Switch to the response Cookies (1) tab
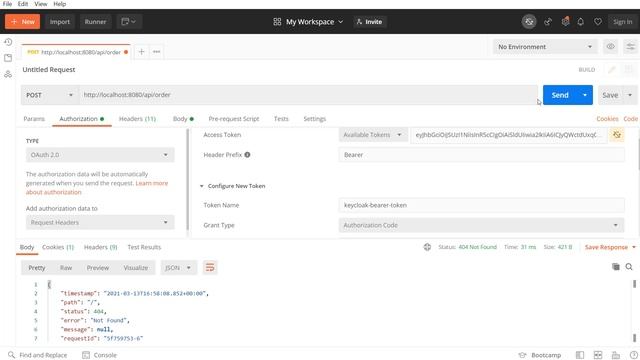Viewport: 640px width, 360px height. click(x=58, y=247)
